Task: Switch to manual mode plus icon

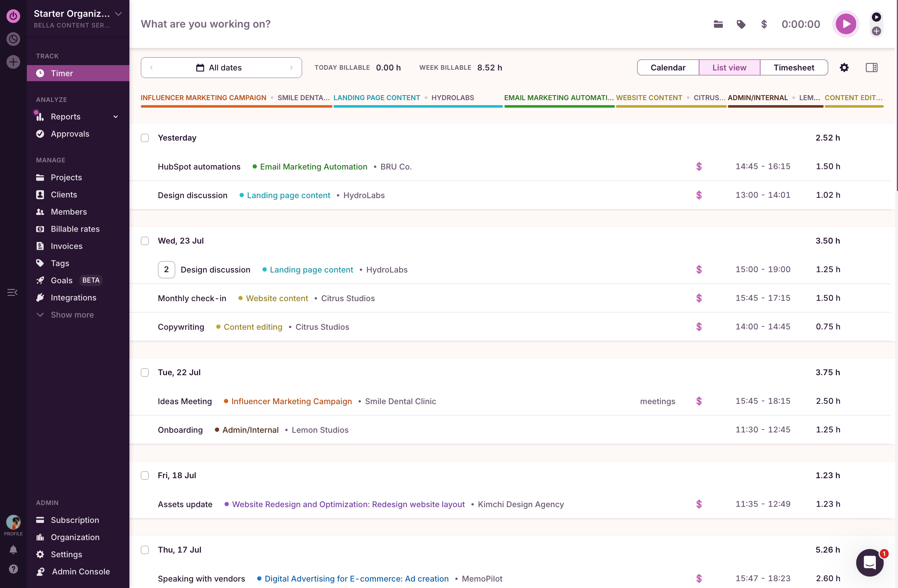Action: click(877, 31)
